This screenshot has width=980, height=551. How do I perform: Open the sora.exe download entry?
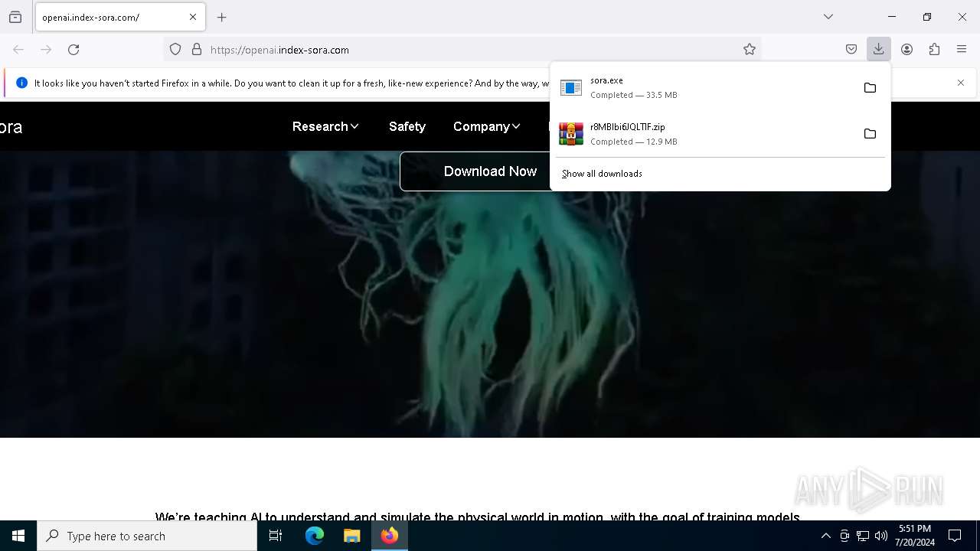(x=704, y=87)
